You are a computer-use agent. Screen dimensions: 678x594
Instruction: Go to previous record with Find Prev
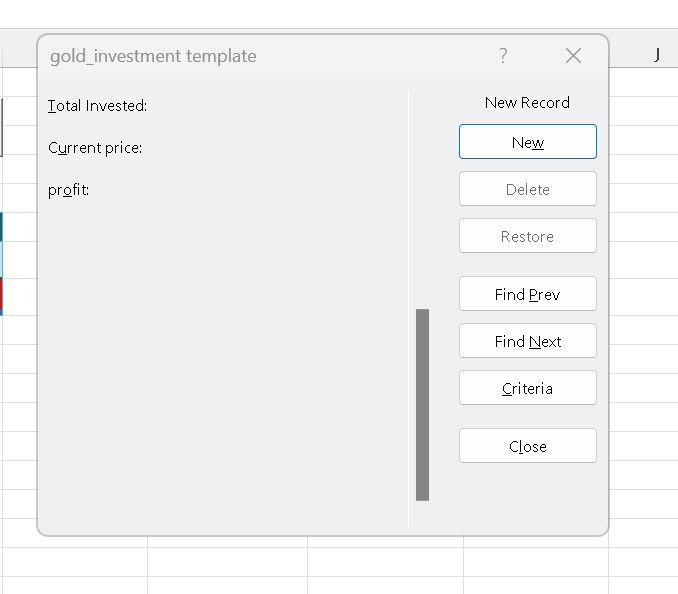click(527, 294)
